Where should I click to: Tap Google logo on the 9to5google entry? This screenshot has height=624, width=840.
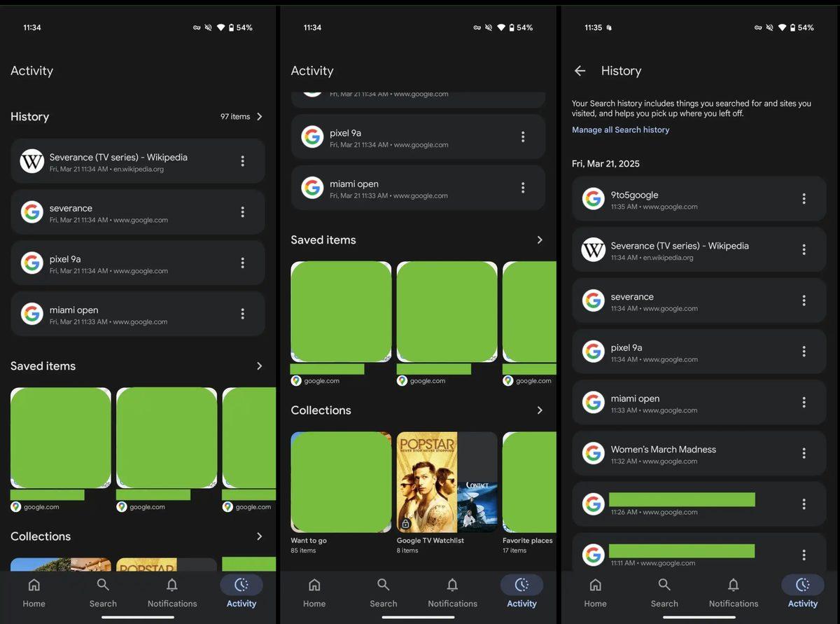click(594, 199)
